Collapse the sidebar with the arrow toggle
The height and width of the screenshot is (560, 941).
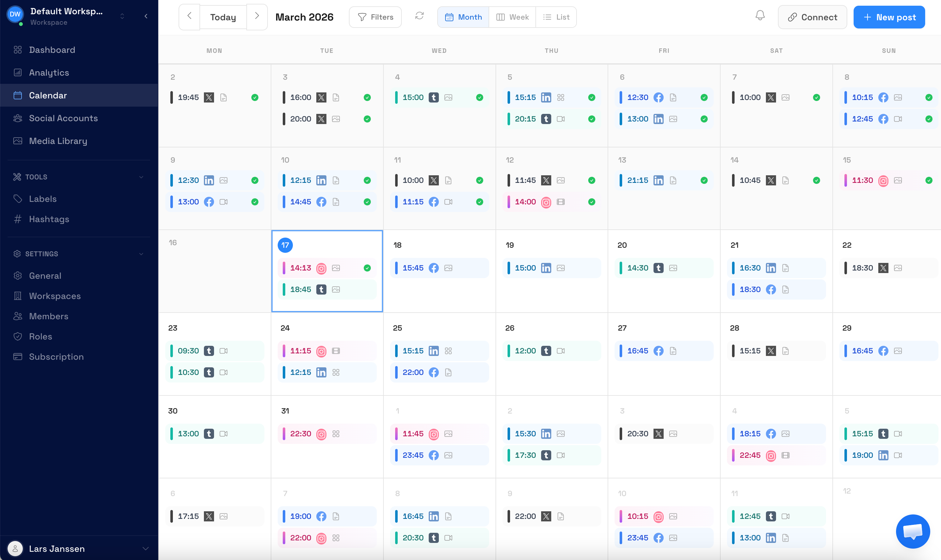(146, 16)
